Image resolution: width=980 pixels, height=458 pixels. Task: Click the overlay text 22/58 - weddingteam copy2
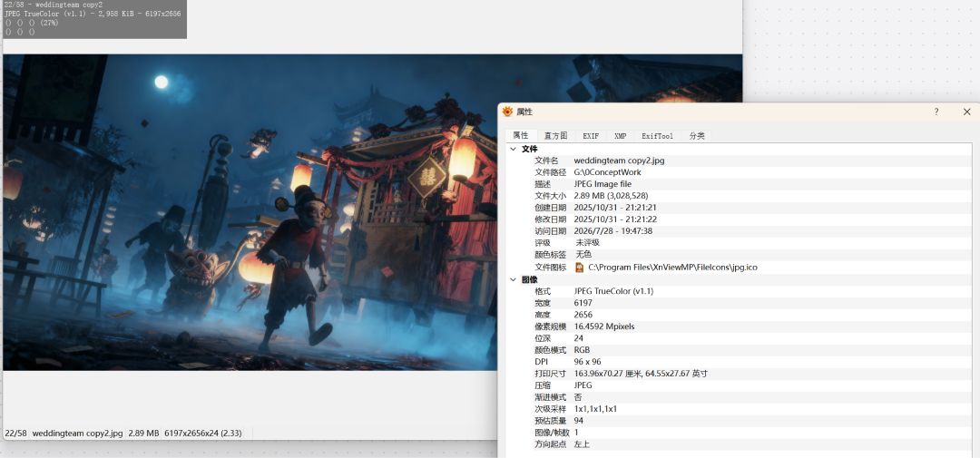click(54, 5)
